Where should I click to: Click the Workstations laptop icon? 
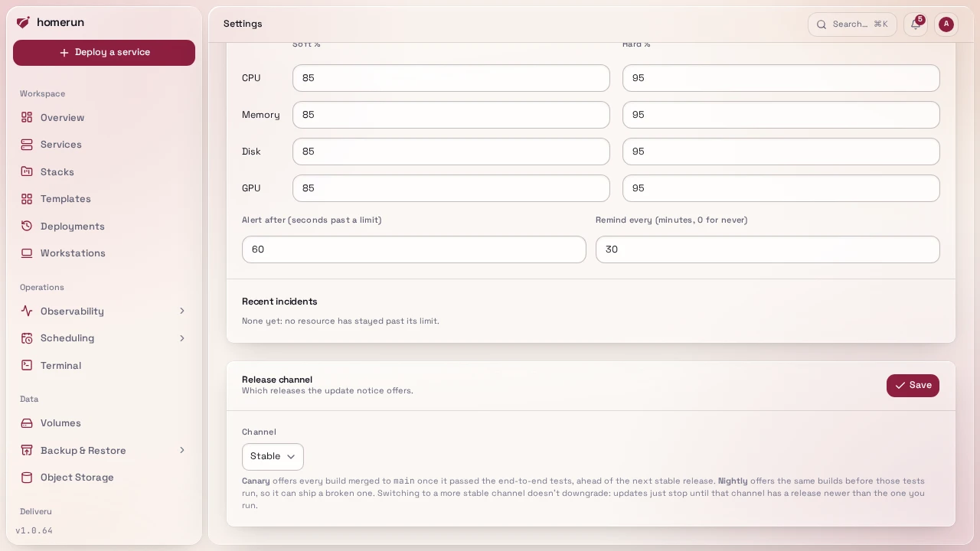coord(27,253)
